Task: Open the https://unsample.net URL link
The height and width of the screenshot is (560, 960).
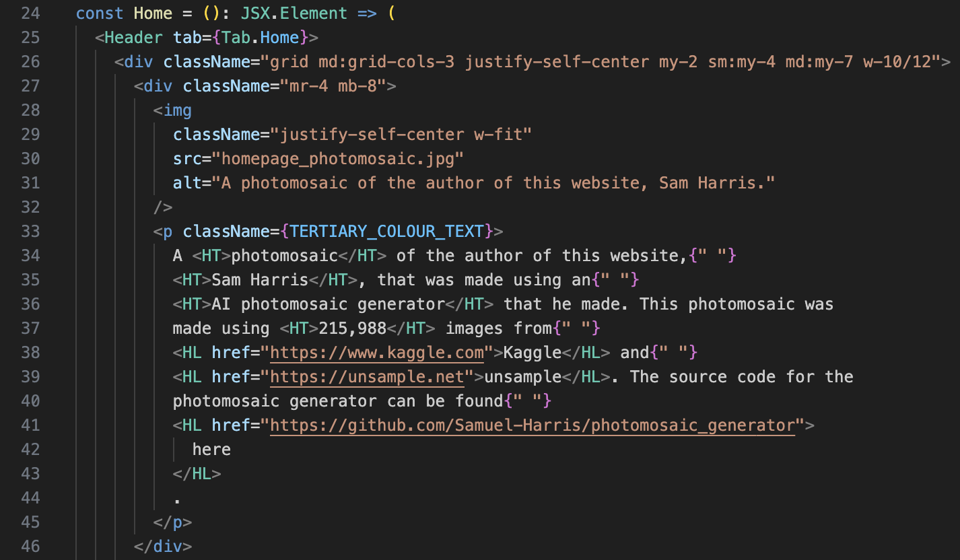Action: point(368,376)
